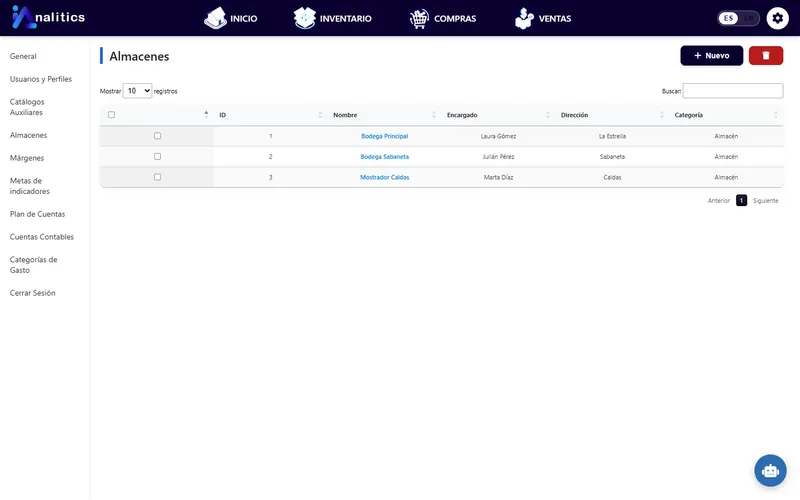Sort by the Encargado column
The width and height of the screenshot is (800, 500).
(498, 115)
